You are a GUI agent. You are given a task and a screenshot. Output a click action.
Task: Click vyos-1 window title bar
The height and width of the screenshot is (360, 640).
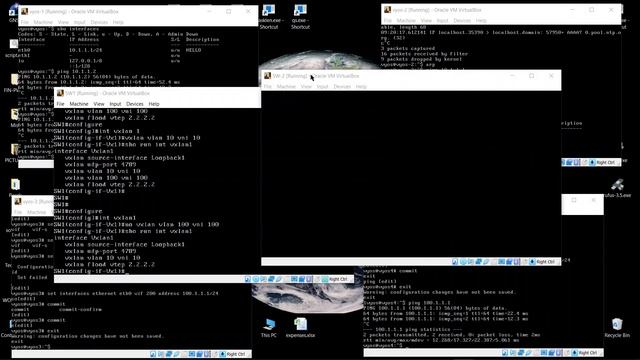(138, 11)
